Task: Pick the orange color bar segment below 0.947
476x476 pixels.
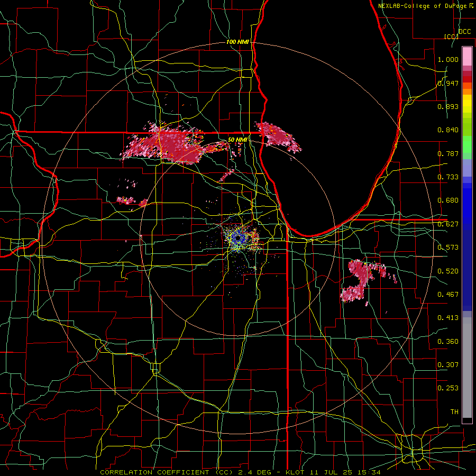Action: [467, 91]
